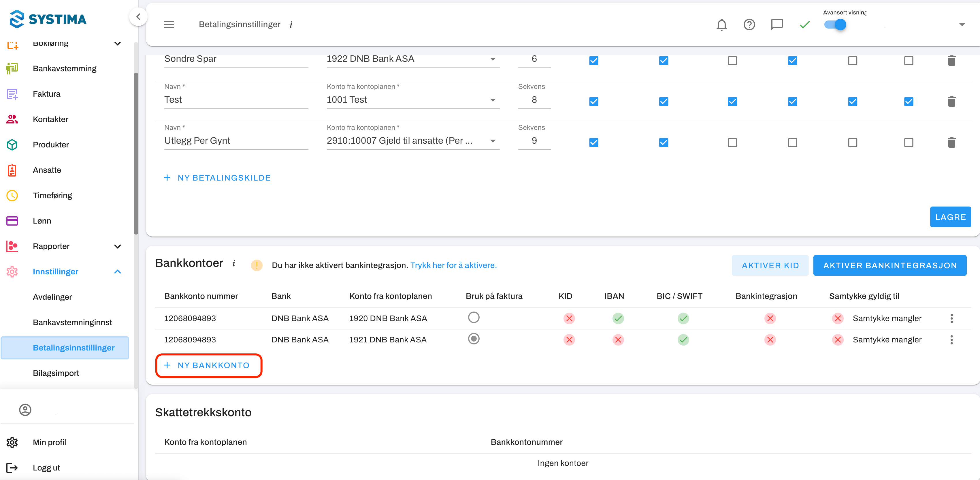Click the Aktiver bankintegrasjon button
Viewport: 980px width, 480px height.
pyautogui.click(x=889, y=265)
